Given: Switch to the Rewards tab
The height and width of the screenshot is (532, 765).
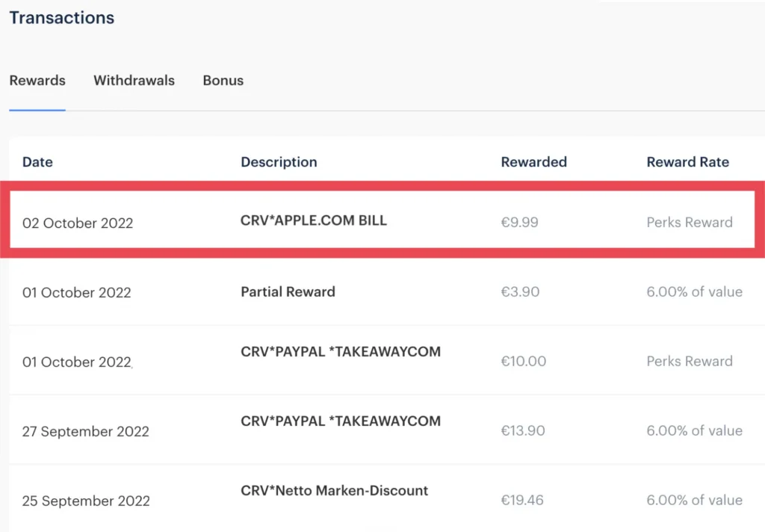Looking at the screenshot, I should tap(37, 81).
